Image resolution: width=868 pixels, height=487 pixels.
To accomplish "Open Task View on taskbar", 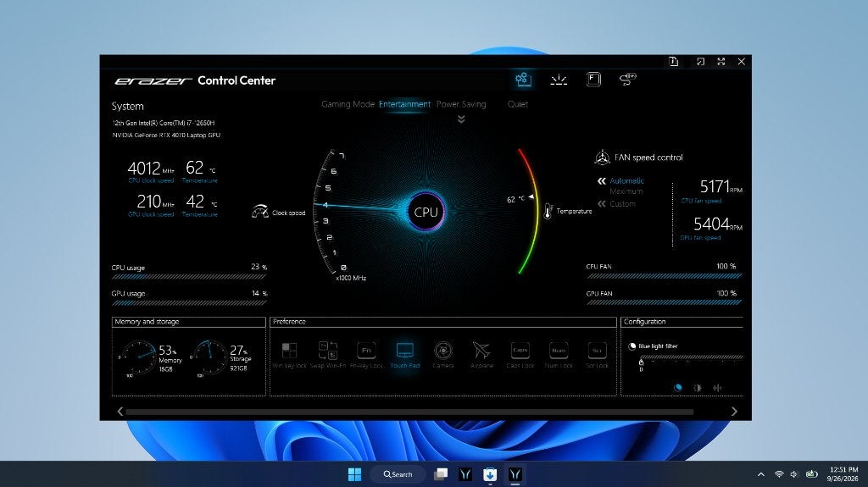I will click(441, 474).
